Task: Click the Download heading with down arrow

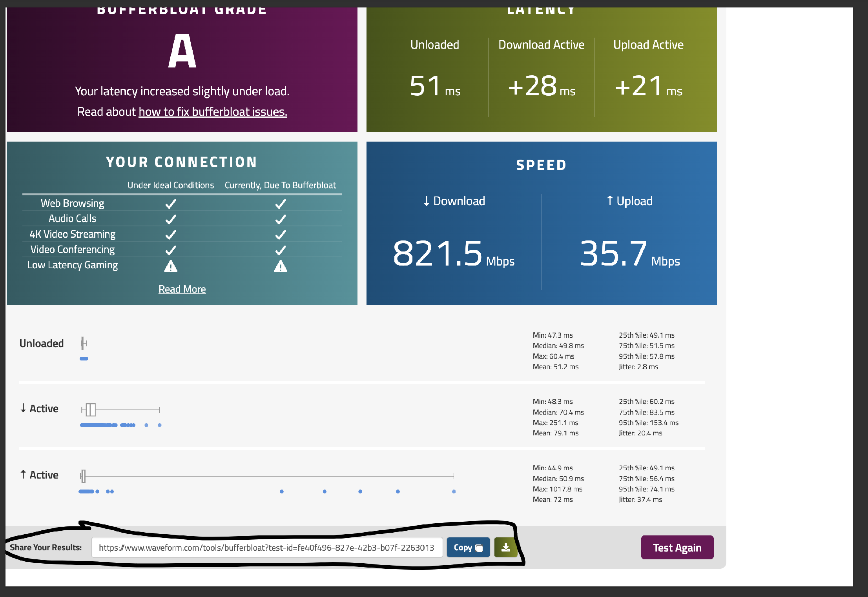Action: 454,201
